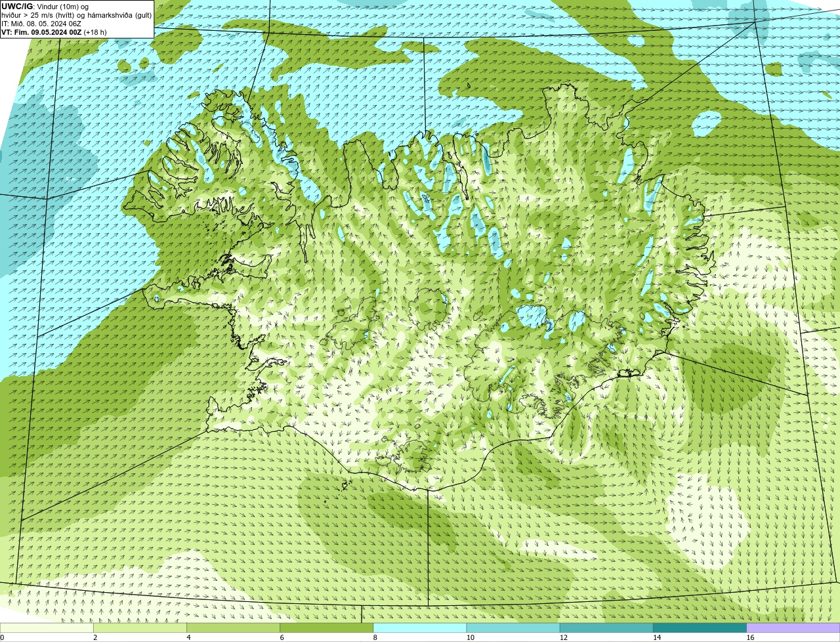Click the '16' tick label on scale
The image size is (840, 642).
tap(749, 637)
